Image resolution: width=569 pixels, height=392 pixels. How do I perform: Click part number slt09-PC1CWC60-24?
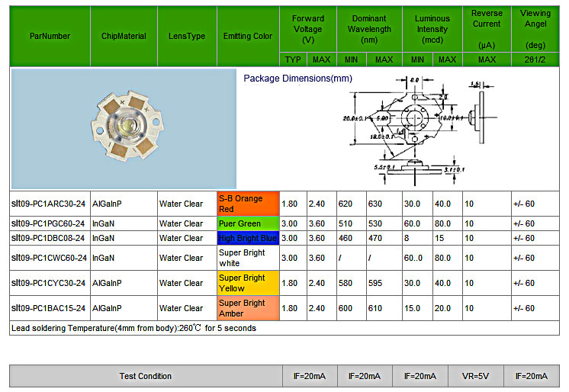click(x=49, y=258)
